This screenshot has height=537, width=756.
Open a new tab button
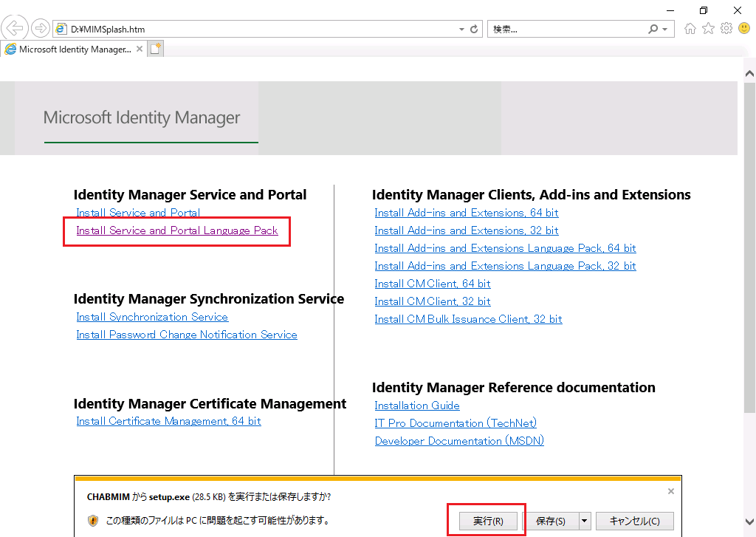[155, 49]
